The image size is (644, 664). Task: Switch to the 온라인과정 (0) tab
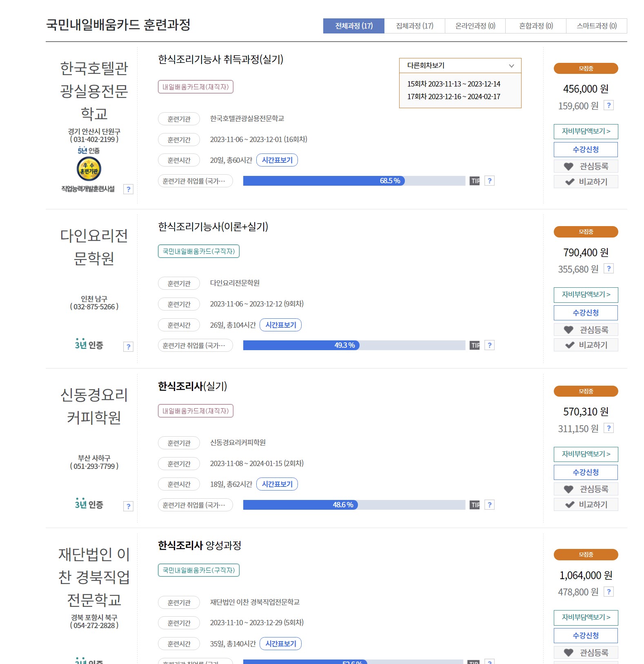(x=475, y=25)
